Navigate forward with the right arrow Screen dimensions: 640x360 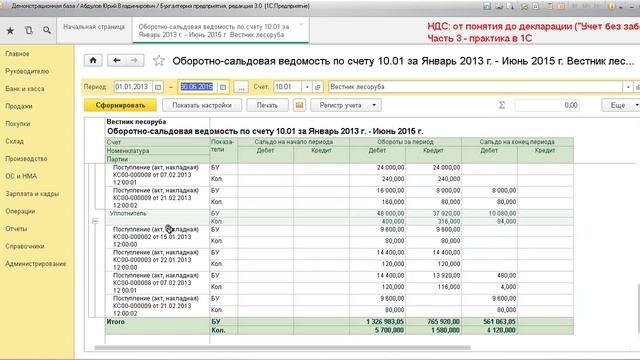point(135,60)
